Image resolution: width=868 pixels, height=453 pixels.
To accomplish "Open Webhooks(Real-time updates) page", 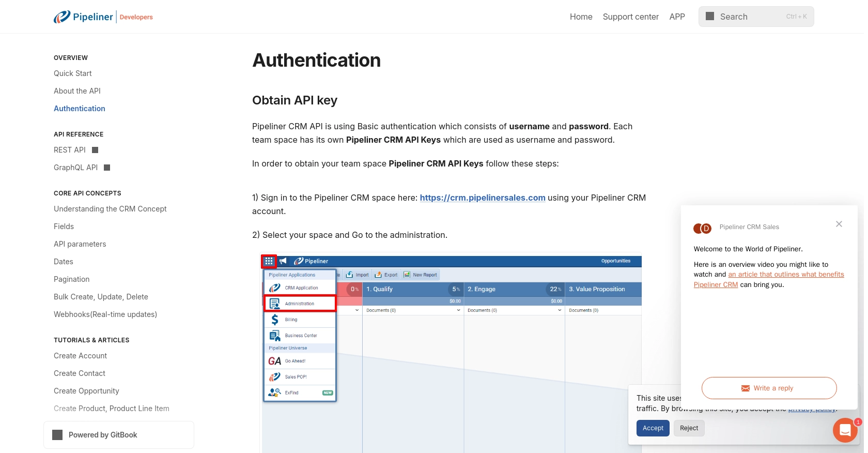I will point(105,314).
